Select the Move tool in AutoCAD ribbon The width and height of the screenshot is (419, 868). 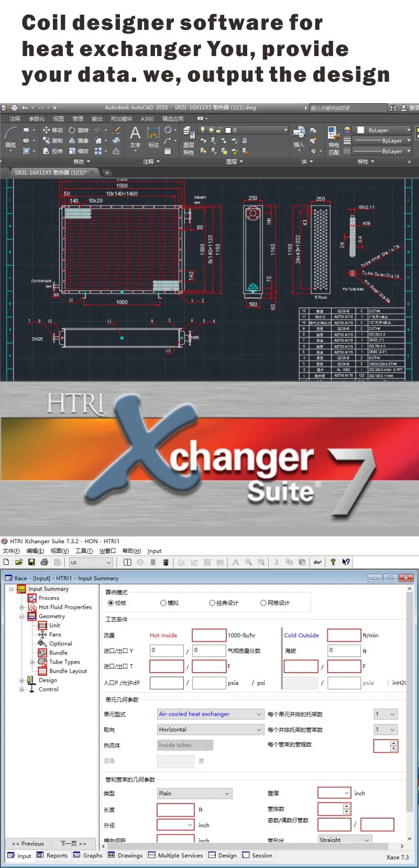tap(52, 130)
